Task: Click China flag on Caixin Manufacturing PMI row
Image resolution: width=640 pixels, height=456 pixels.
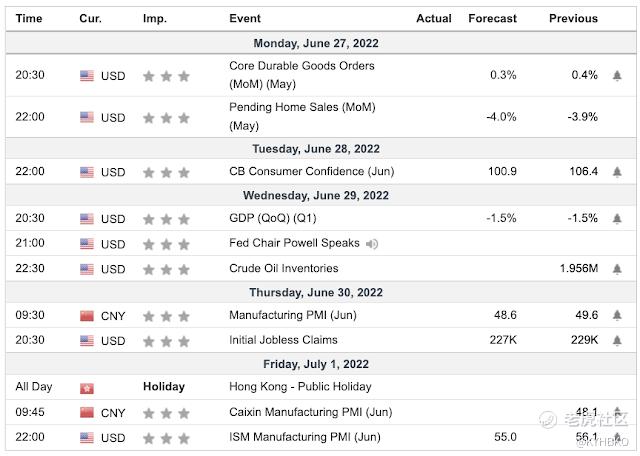Action: point(87,412)
